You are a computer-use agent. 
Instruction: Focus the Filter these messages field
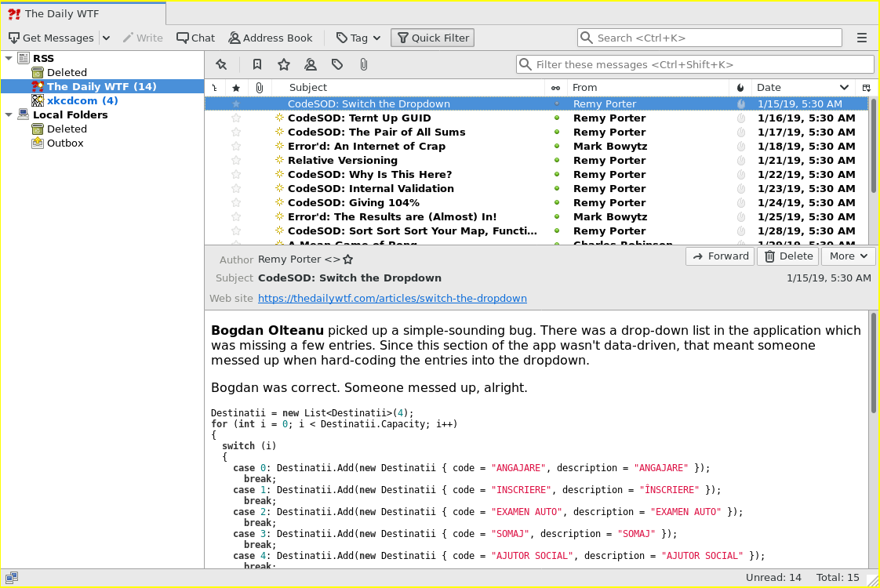(x=695, y=64)
